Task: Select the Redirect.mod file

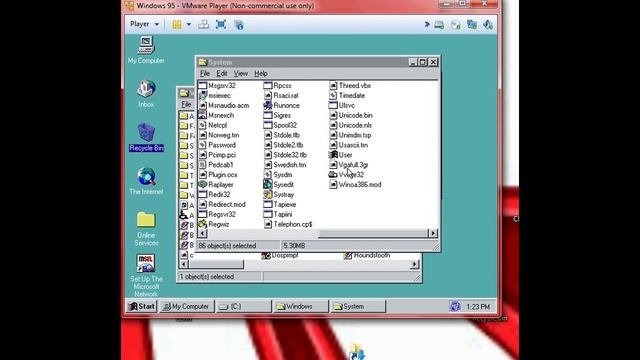Action: (x=222, y=204)
